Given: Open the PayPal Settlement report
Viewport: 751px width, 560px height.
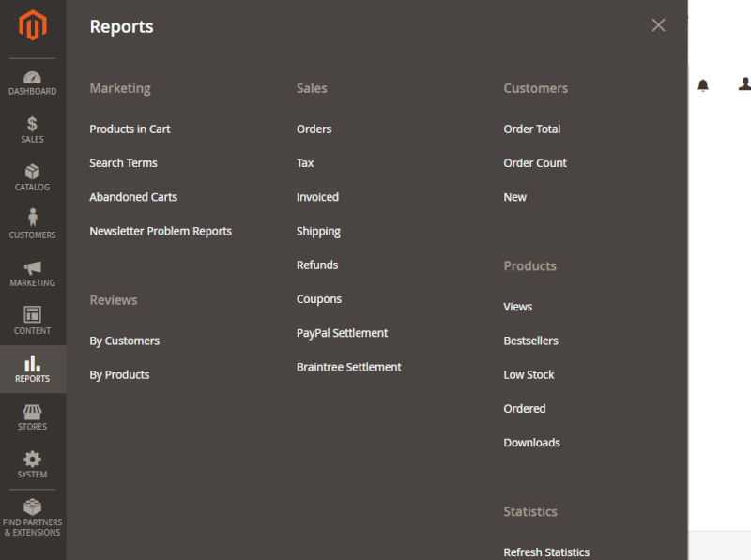Looking at the screenshot, I should pos(340,333).
